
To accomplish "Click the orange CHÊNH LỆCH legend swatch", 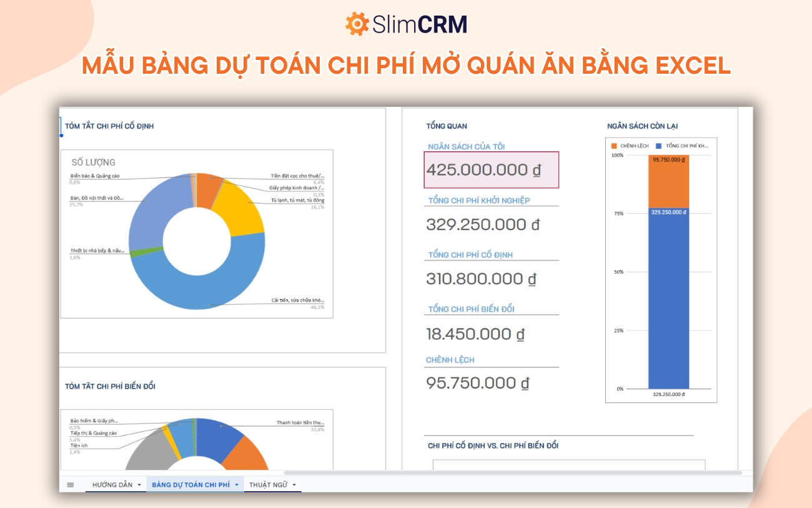I will click(x=614, y=146).
